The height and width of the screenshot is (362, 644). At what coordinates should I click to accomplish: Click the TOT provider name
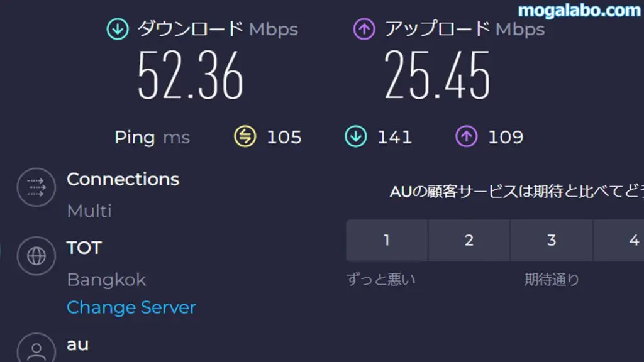click(x=84, y=248)
